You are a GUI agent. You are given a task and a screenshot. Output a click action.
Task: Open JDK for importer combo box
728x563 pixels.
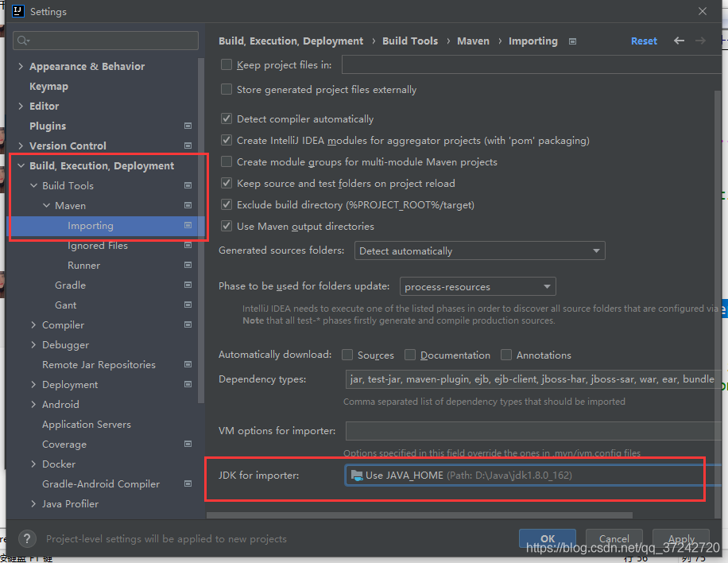pyautogui.click(x=533, y=476)
